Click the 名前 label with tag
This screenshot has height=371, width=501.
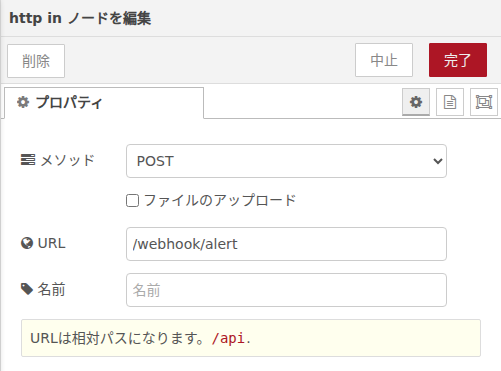point(43,289)
